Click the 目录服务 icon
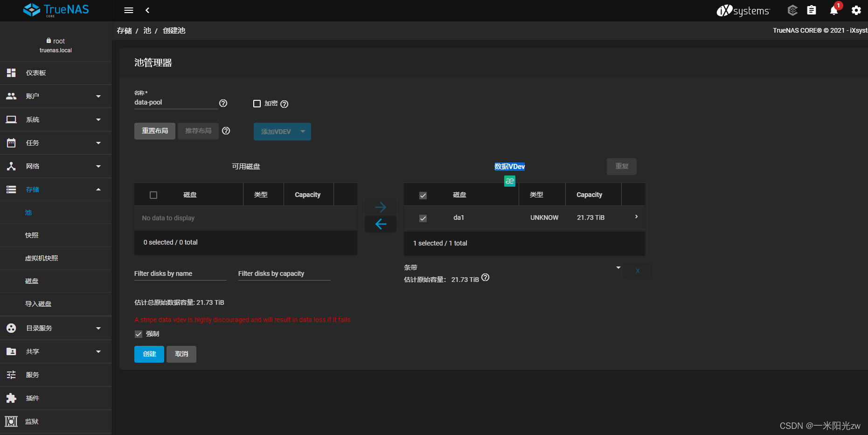The height and width of the screenshot is (435, 868). tap(11, 328)
